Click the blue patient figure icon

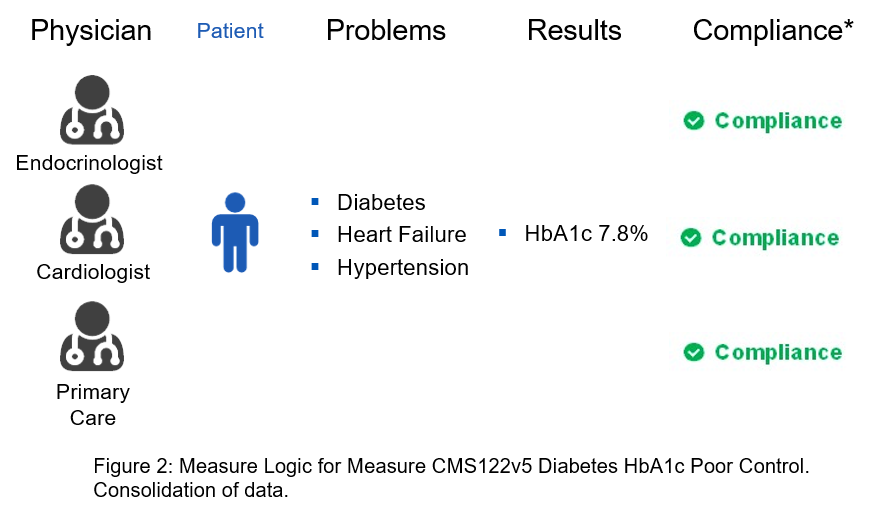tap(235, 233)
